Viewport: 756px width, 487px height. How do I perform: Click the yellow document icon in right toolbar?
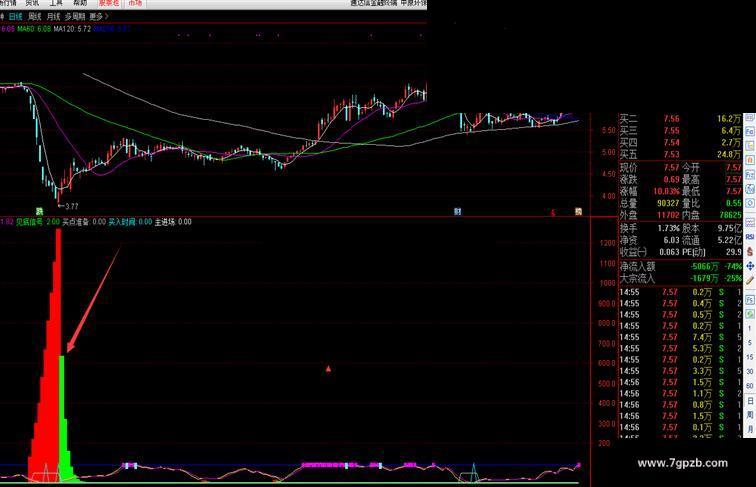750,146
